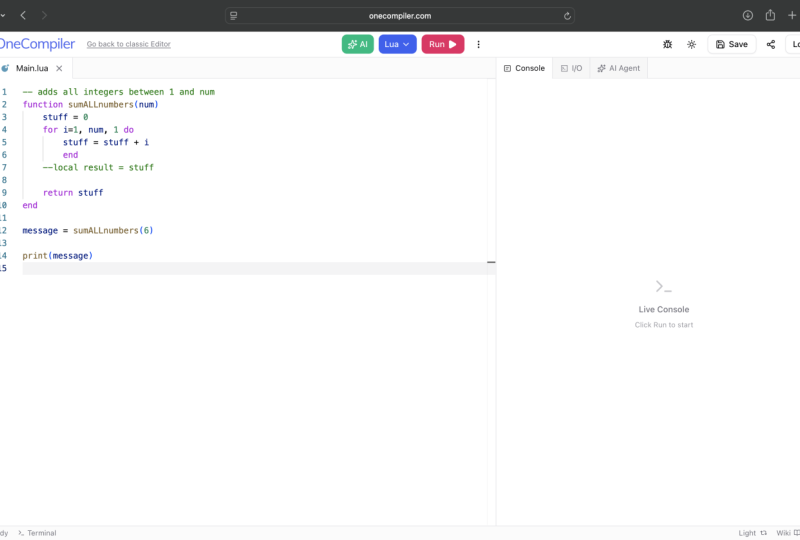Image resolution: width=800 pixels, height=540 pixels.
Task: Click the debug bug icon
Action: pos(667,44)
